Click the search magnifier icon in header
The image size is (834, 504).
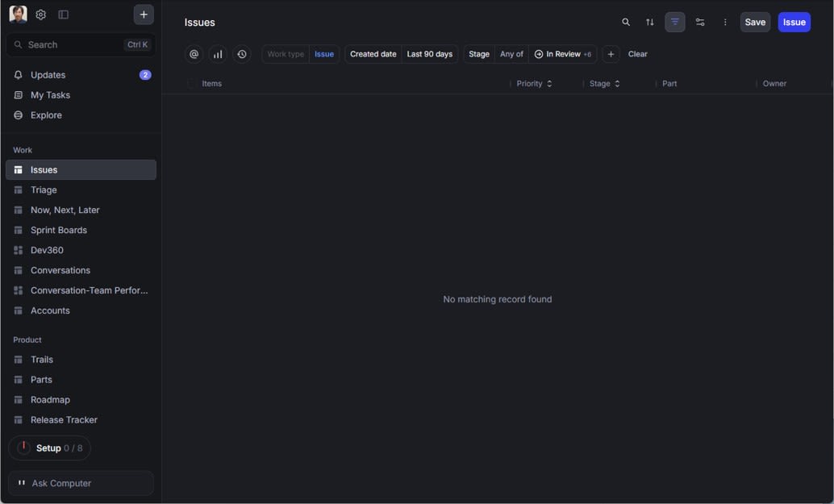626,23
